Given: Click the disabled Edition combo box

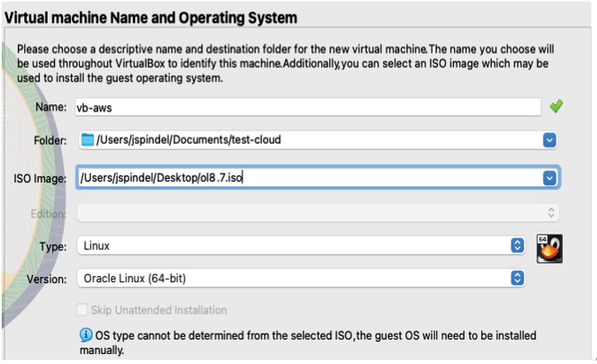Looking at the screenshot, I should (318, 212).
